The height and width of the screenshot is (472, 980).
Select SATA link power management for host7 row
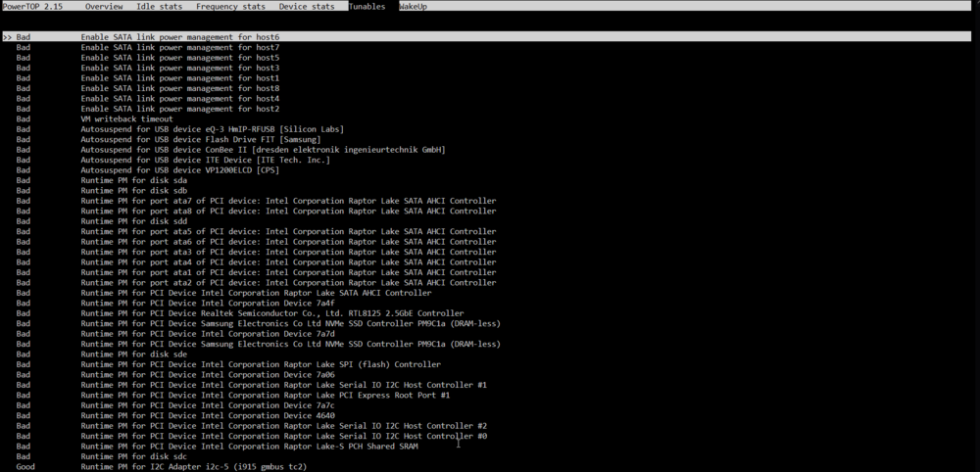point(148,47)
